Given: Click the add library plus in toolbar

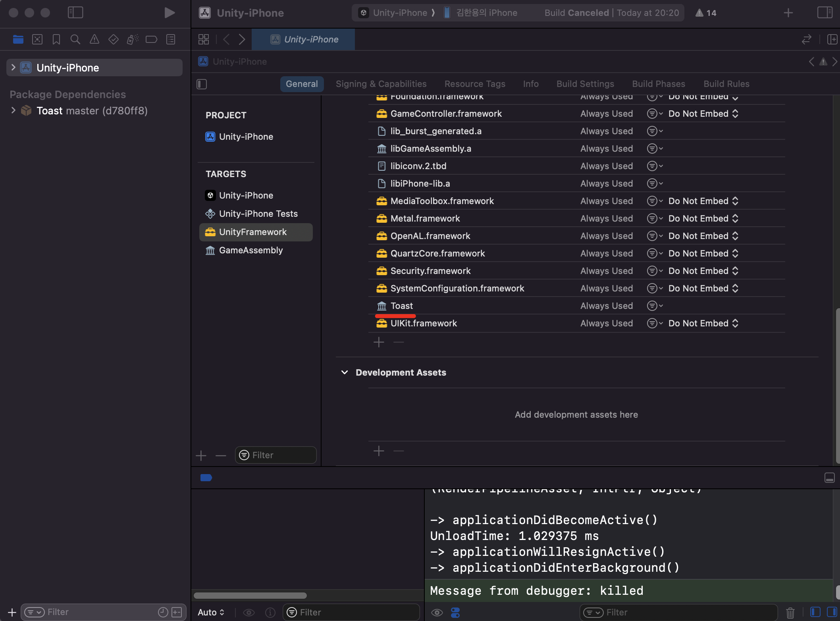Looking at the screenshot, I should (788, 13).
